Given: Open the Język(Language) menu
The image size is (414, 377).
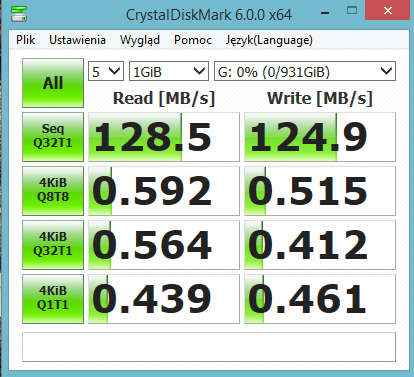Looking at the screenshot, I should click(269, 40).
